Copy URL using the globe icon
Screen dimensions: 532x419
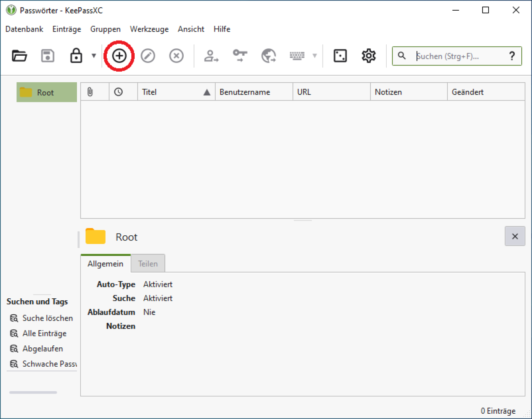click(x=268, y=56)
